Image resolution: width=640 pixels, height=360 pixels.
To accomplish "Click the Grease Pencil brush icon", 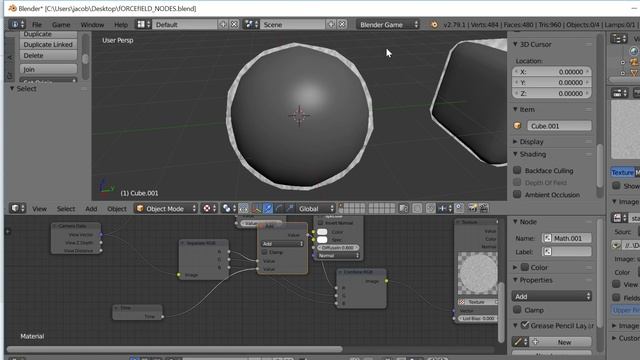I will tap(520, 342).
